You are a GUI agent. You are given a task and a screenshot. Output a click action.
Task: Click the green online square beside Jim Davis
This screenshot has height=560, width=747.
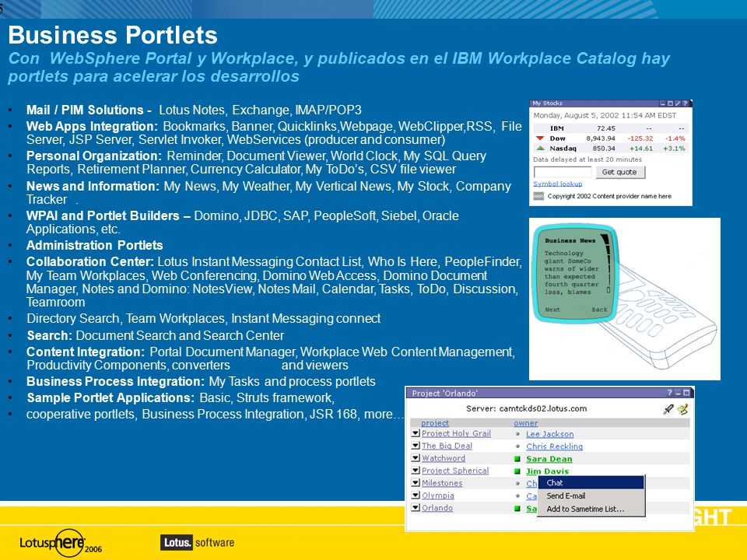pos(517,471)
